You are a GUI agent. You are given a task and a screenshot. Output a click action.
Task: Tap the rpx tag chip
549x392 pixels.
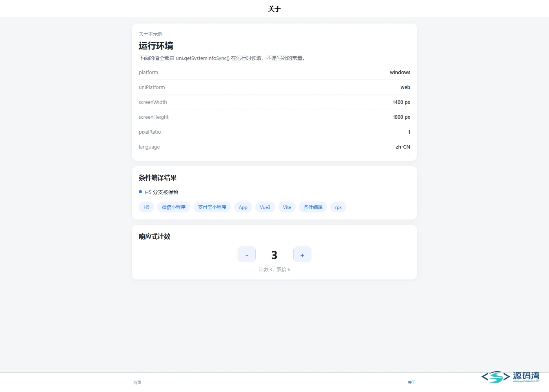pyautogui.click(x=338, y=207)
